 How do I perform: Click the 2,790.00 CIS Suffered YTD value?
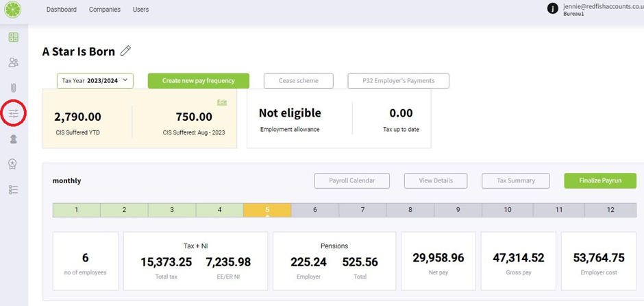[x=77, y=117]
